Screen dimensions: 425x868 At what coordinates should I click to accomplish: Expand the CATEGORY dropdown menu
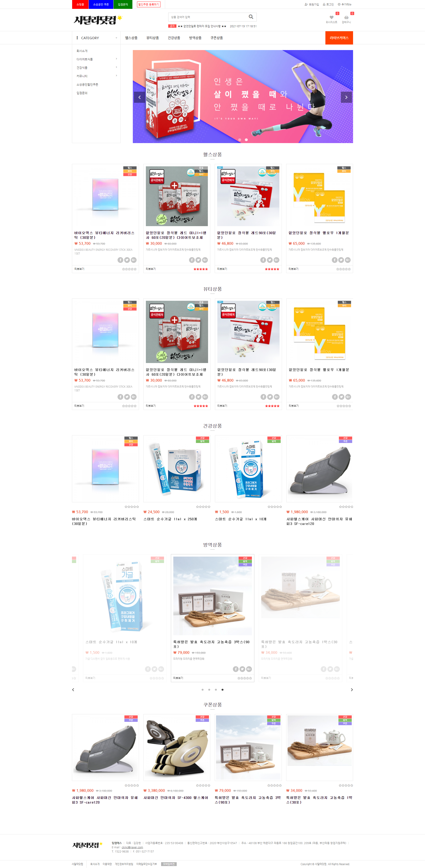click(x=96, y=38)
